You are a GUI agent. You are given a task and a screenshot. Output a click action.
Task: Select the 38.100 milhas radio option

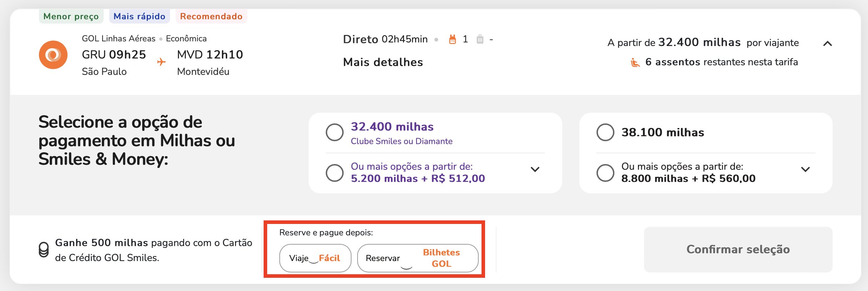(605, 132)
